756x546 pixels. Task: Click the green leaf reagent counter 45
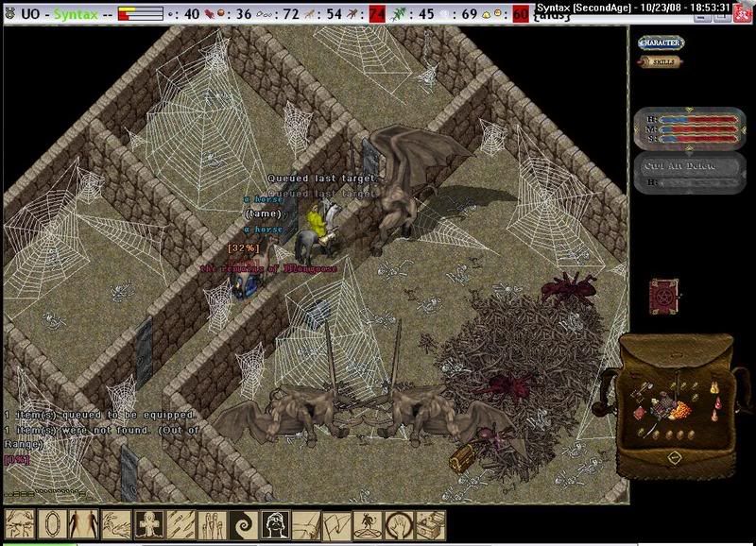pos(412,14)
